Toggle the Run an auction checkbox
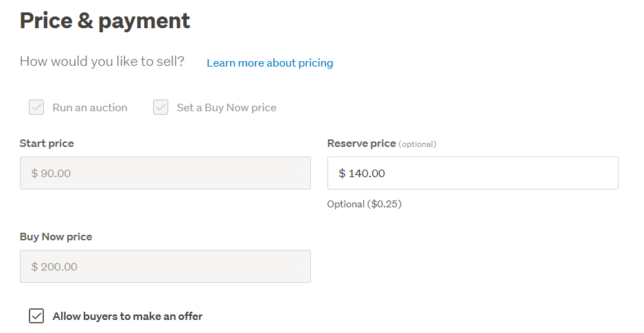 [x=36, y=107]
